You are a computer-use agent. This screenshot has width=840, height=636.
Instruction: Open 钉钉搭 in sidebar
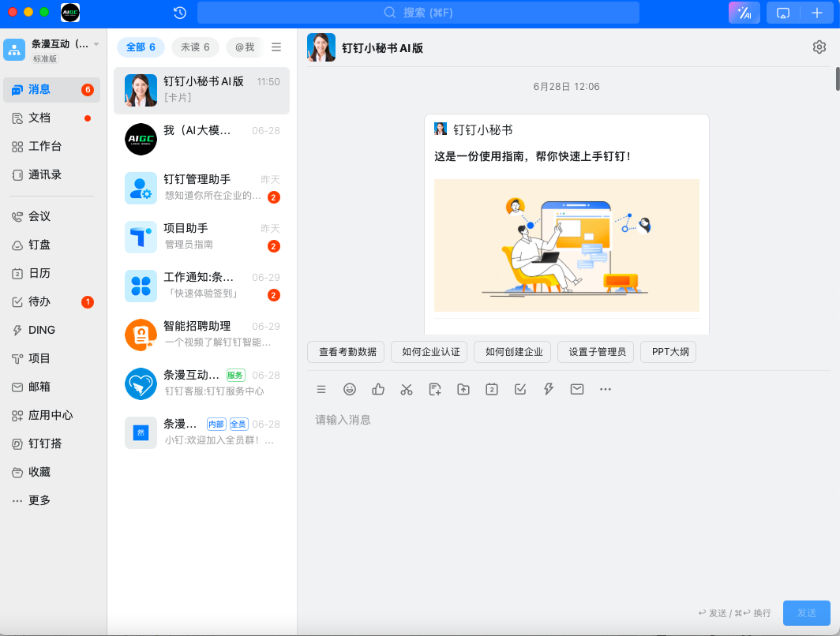tap(51, 443)
